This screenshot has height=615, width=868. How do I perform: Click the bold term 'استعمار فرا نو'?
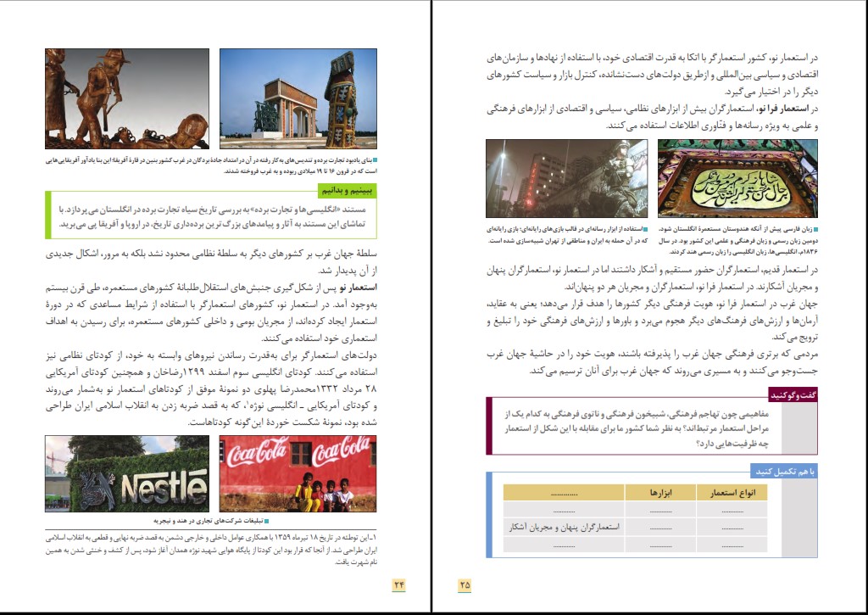pos(782,109)
